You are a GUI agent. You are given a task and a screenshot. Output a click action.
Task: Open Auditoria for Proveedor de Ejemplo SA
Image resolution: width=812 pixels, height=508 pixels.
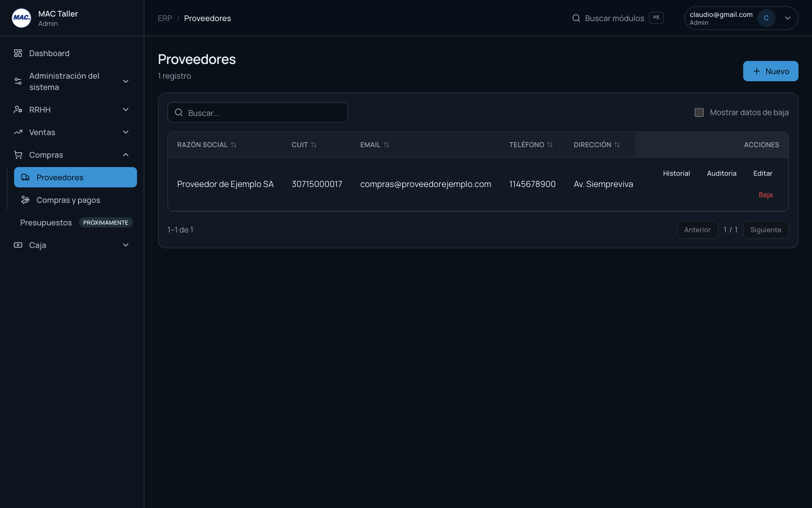coord(721,173)
